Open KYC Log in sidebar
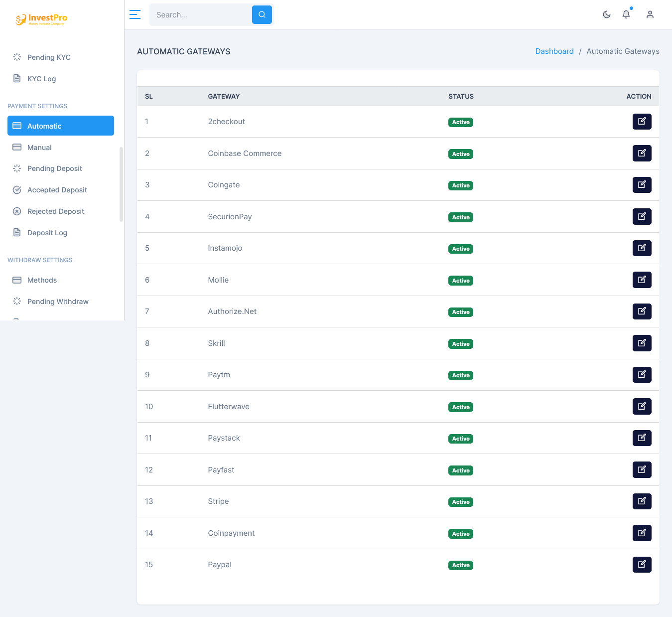This screenshot has width=672, height=617. pos(61,79)
